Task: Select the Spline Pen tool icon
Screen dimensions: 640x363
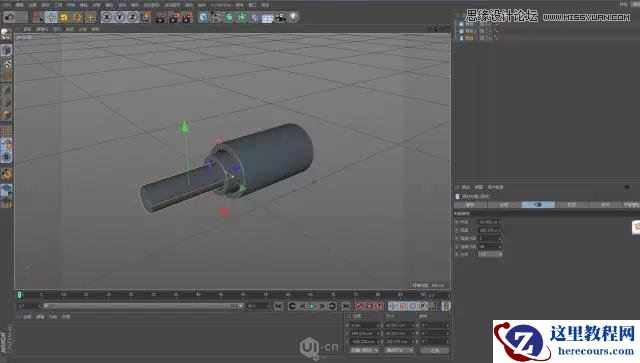Action: (x=216, y=17)
